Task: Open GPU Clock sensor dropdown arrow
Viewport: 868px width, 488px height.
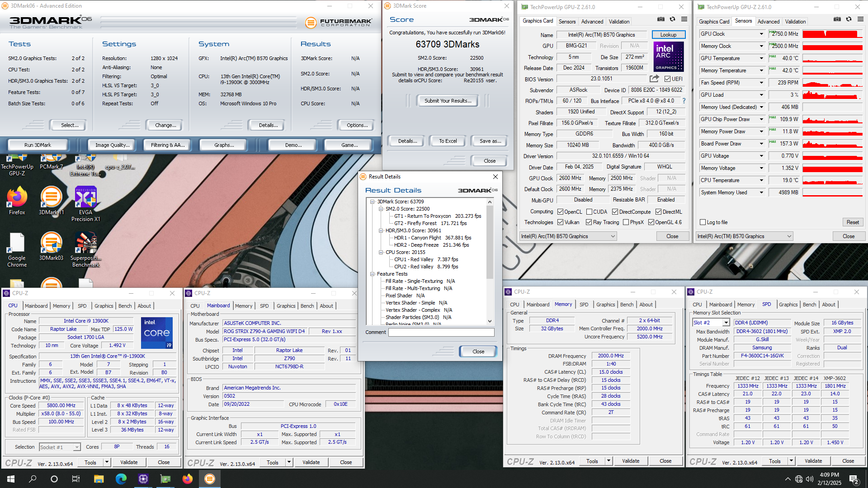Action: pos(761,34)
